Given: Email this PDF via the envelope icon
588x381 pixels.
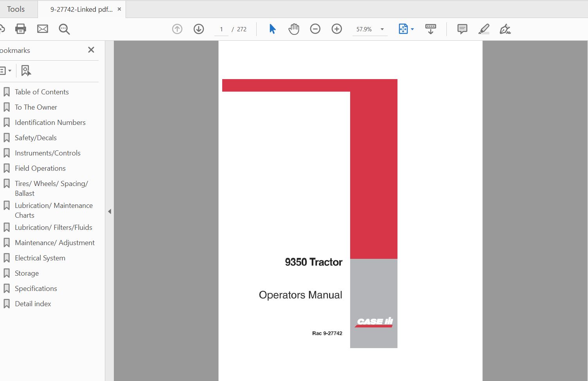Looking at the screenshot, I should click(x=43, y=29).
